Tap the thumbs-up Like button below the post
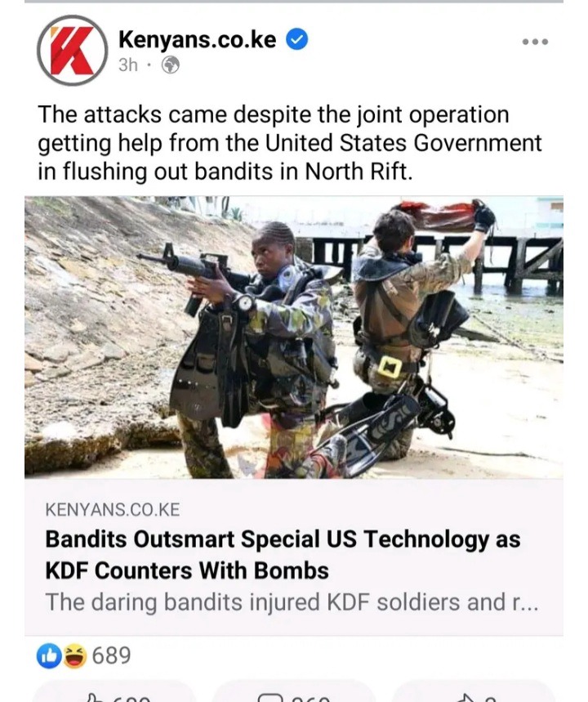The height and width of the screenshot is (702, 588). point(114,694)
